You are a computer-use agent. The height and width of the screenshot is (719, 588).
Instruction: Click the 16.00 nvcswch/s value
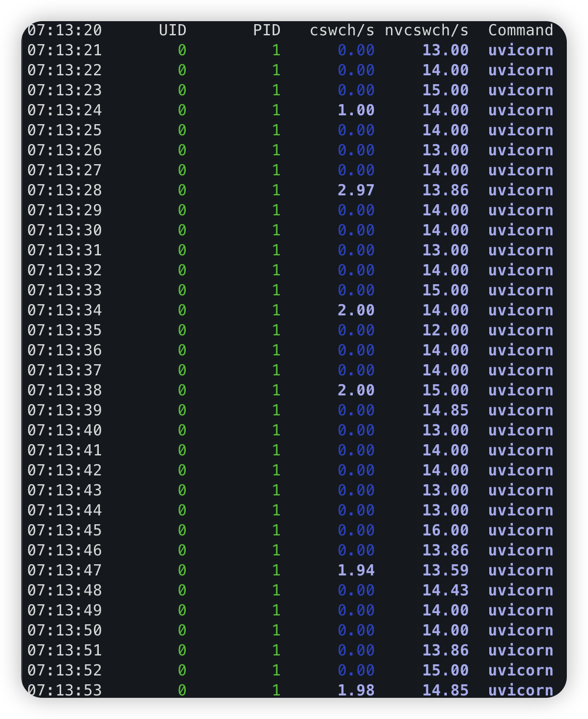(445, 531)
